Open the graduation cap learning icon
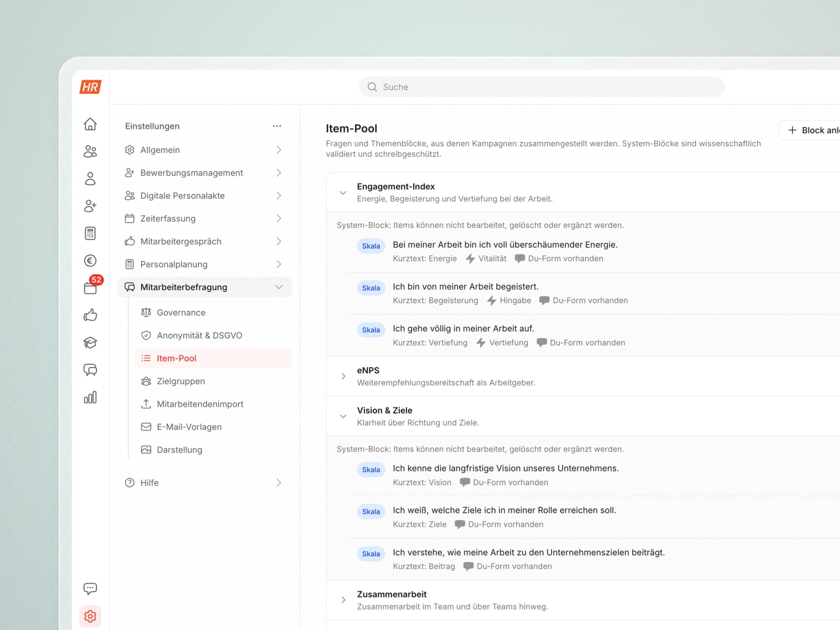The image size is (840, 630). point(90,342)
